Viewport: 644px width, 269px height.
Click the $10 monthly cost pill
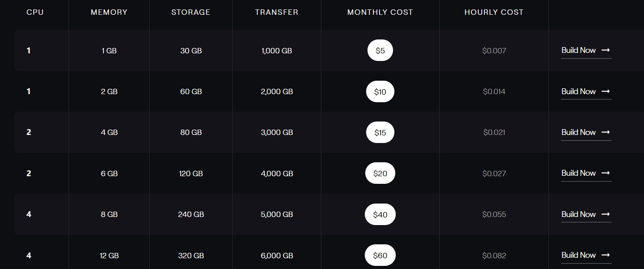pos(380,92)
